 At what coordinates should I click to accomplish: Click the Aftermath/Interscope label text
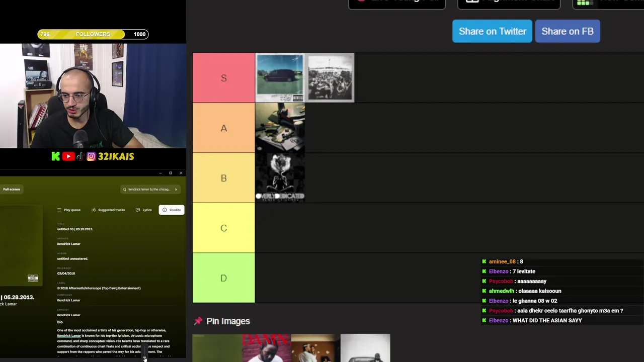99,288
